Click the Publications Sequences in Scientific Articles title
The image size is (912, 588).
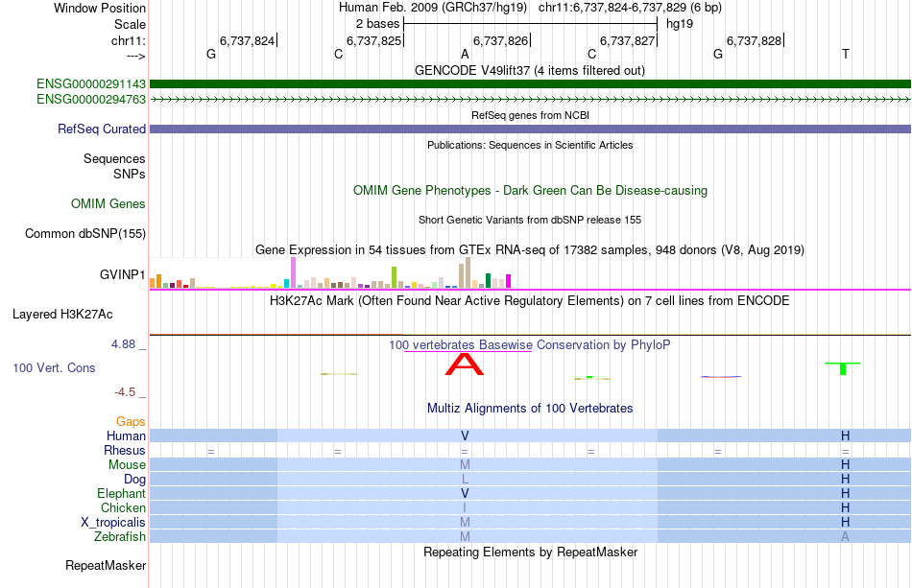[530, 145]
